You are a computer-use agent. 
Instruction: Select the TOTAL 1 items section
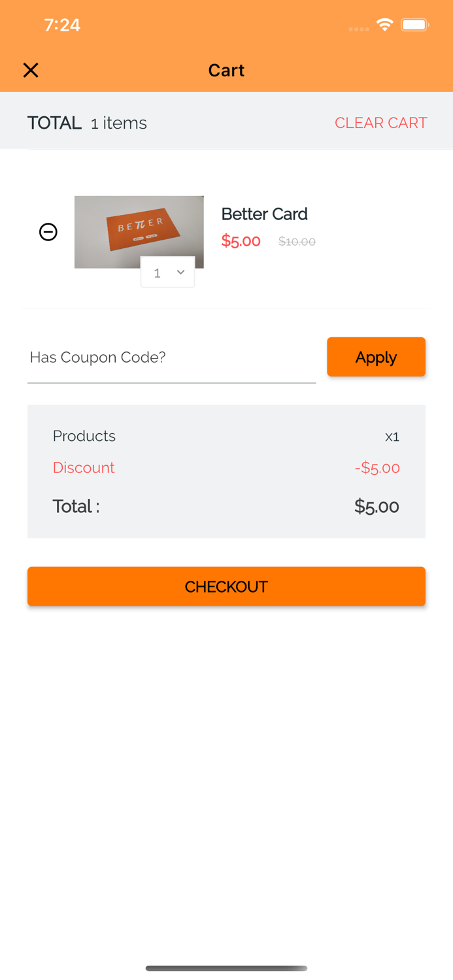click(87, 122)
